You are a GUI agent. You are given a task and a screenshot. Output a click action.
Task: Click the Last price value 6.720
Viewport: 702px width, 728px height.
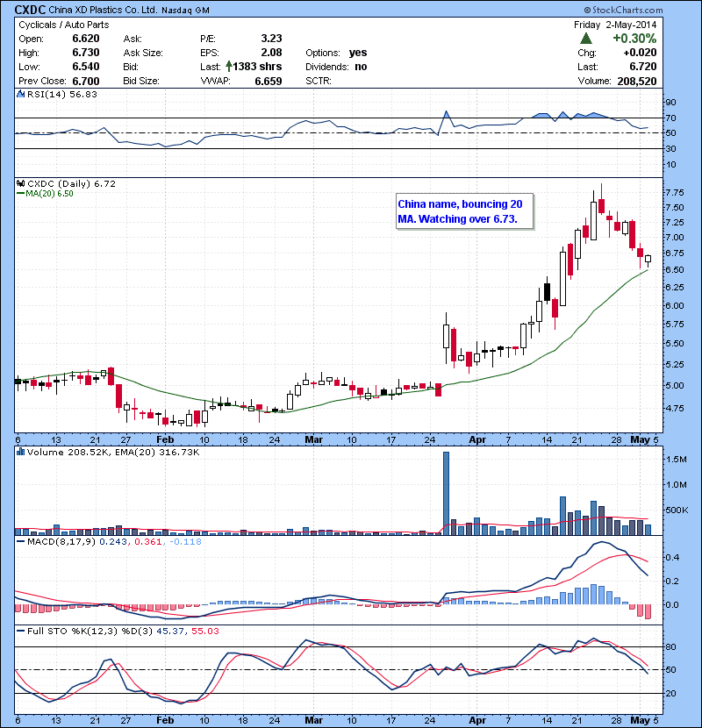pos(643,67)
